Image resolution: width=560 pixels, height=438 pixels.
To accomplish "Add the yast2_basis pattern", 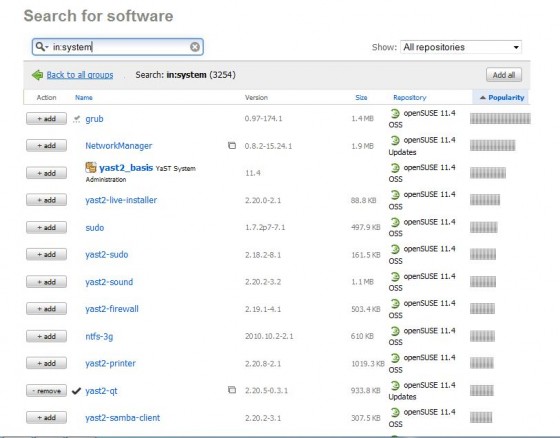I will (x=46, y=173).
